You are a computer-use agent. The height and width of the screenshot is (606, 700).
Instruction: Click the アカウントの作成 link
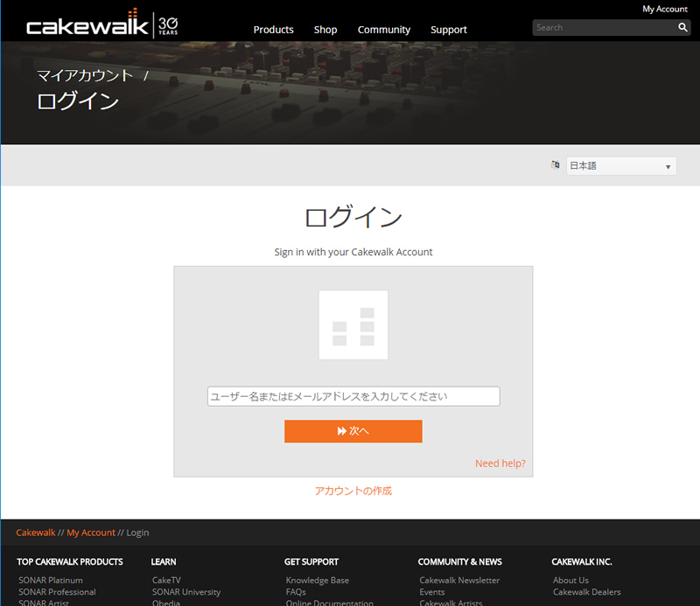(353, 491)
